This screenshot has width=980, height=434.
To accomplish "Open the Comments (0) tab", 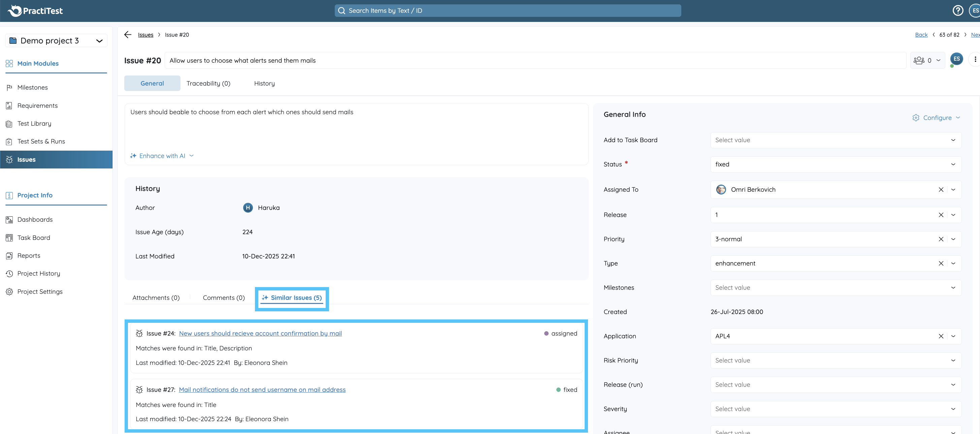I will (224, 298).
